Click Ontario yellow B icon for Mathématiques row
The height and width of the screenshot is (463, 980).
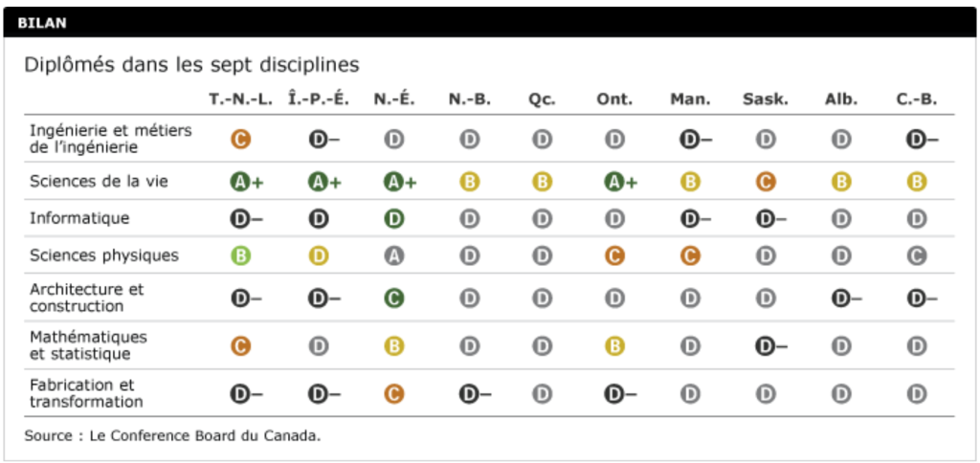point(614,346)
